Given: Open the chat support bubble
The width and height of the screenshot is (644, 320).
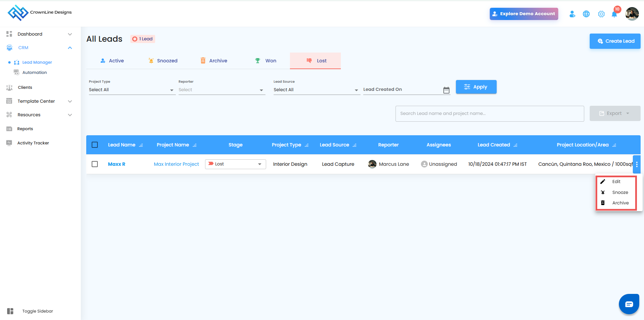Looking at the screenshot, I should point(629,304).
